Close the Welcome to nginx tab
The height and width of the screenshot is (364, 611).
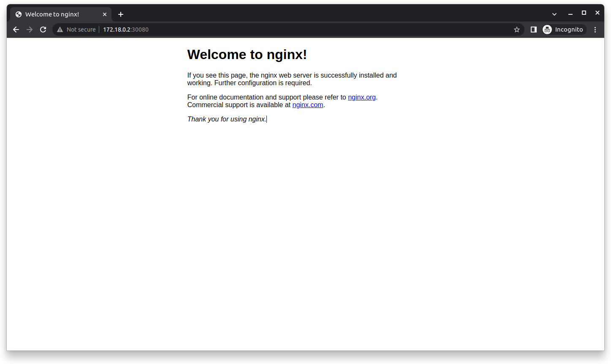click(x=105, y=14)
